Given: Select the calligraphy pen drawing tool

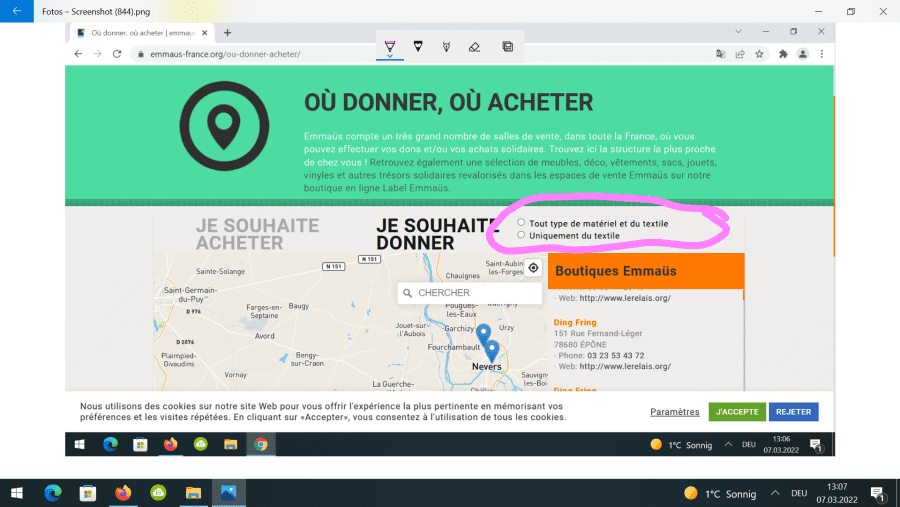Looking at the screenshot, I should click(446, 47).
